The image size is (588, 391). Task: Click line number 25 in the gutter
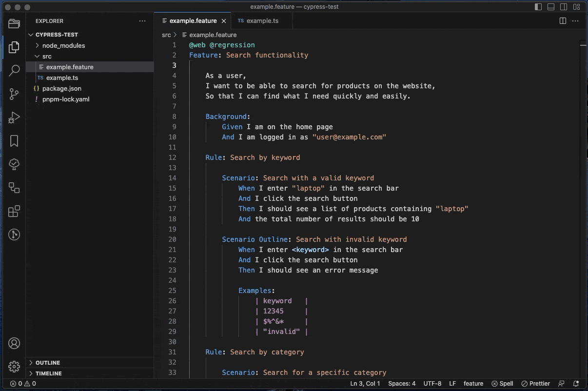[x=172, y=291]
